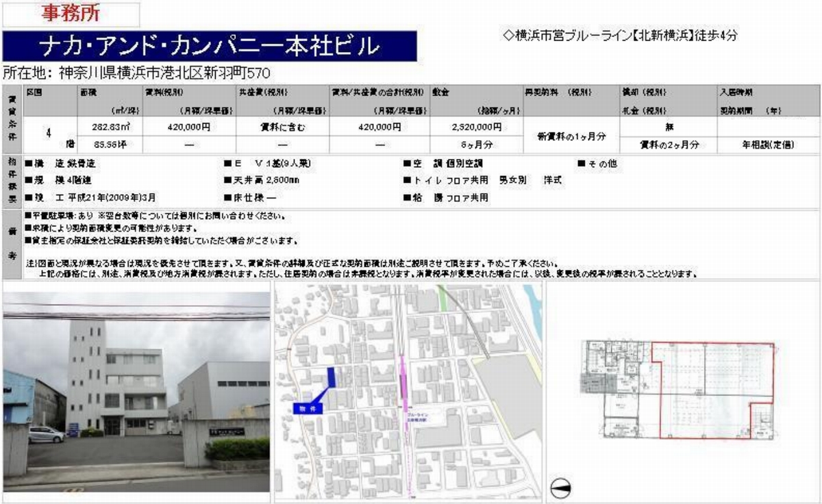The width and height of the screenshot is (822, 504).
Task: Click the トイレ フロア共用 男女別 line
Action: click(483, 180)
